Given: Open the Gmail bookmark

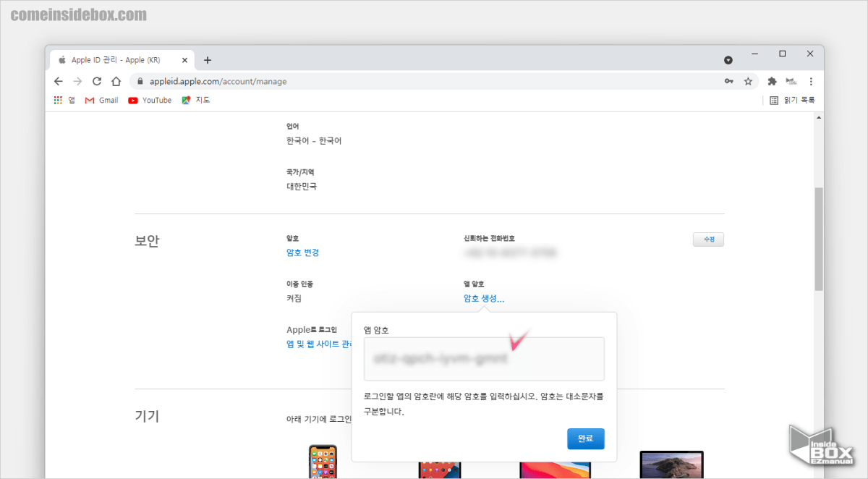Looking at the screenshot, I should click(101, 100).
